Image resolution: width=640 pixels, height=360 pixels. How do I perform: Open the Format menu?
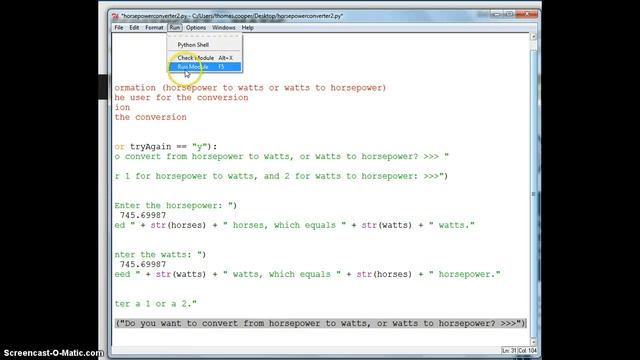(x=154, y=28)
